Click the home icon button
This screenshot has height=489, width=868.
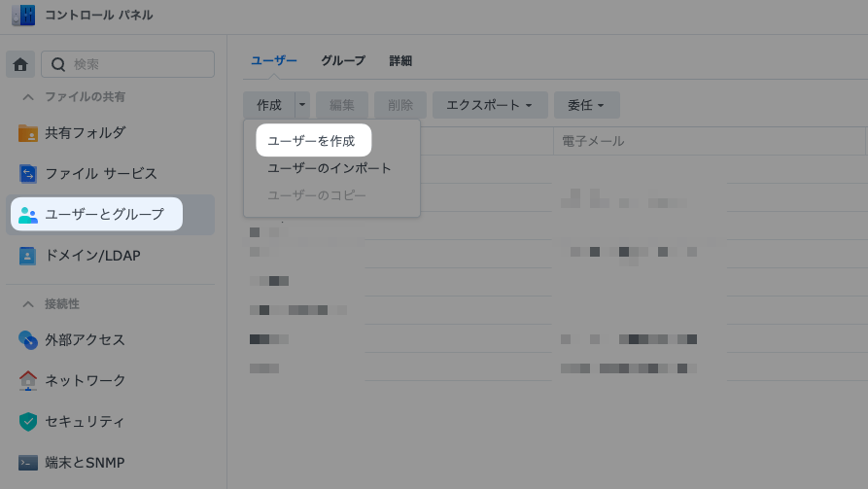(x=20, y=64)
